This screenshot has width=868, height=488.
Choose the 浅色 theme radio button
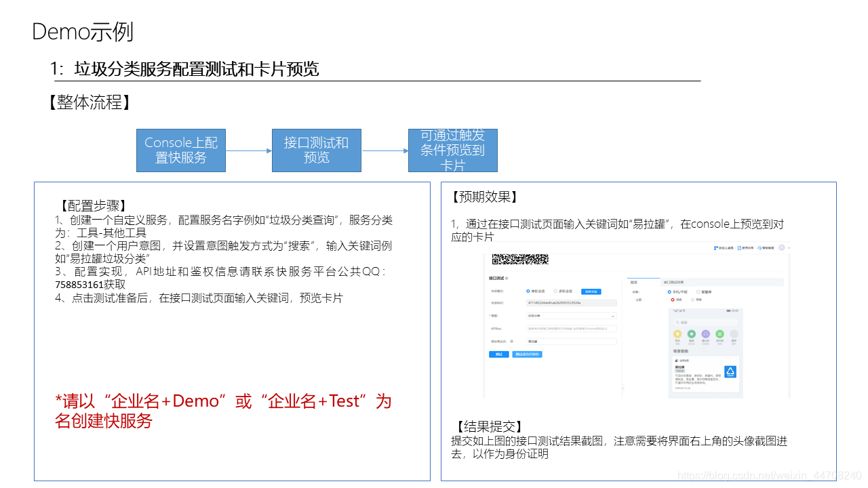click(673, 300)
